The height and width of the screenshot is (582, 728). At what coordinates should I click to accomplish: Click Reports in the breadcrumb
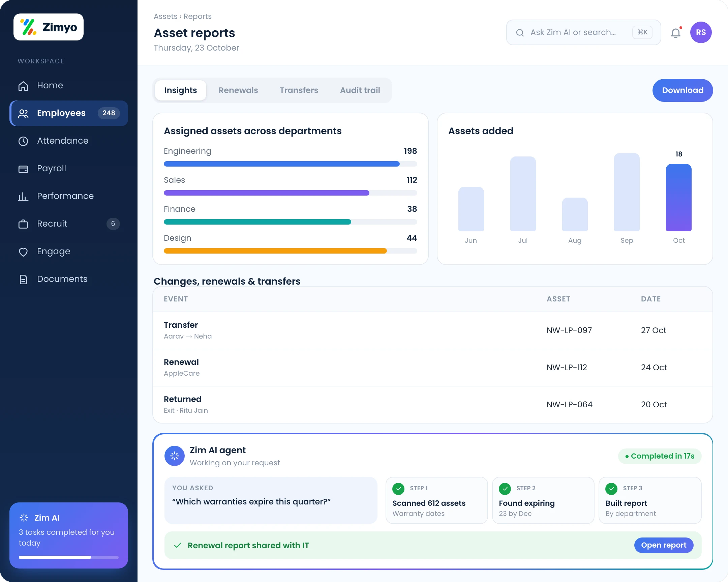click(198, 16)
